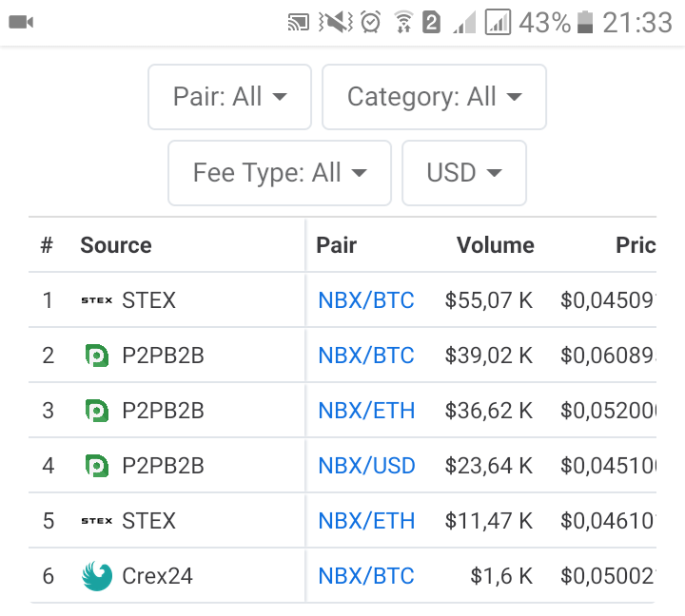Sort by the Volume column header
This screenshot has width=685, height=616.
[x=495, y=245]
